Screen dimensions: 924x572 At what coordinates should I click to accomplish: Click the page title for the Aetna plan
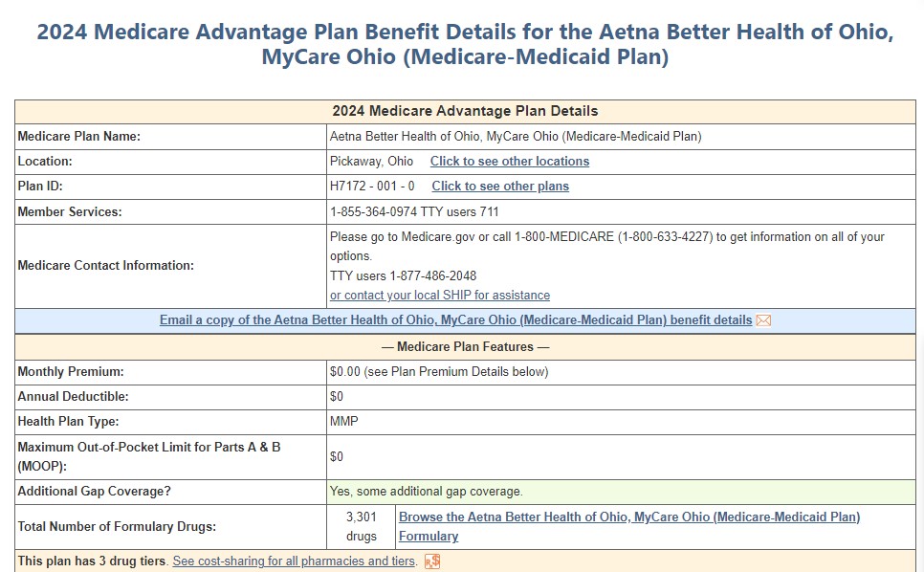(462, 43)
